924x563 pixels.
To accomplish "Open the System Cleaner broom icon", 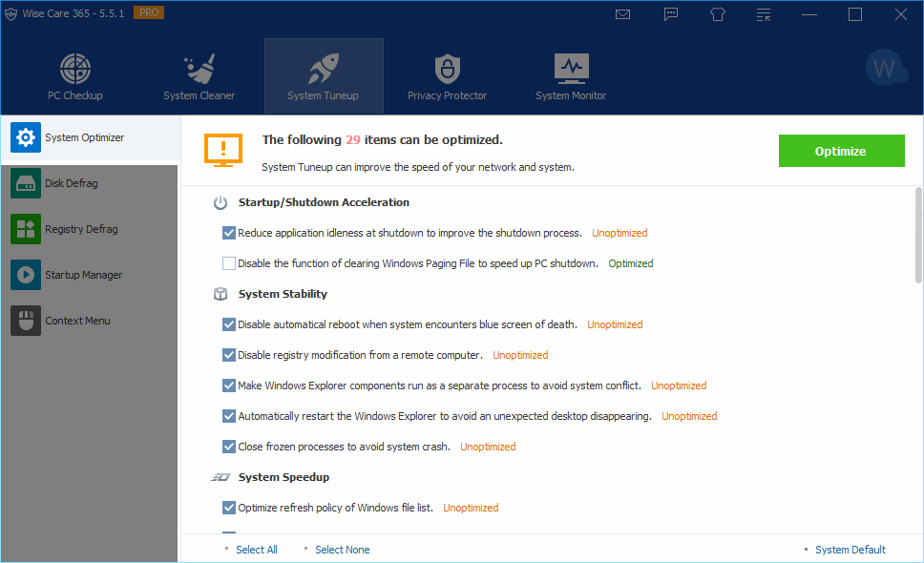I will [x=199, y=69].
